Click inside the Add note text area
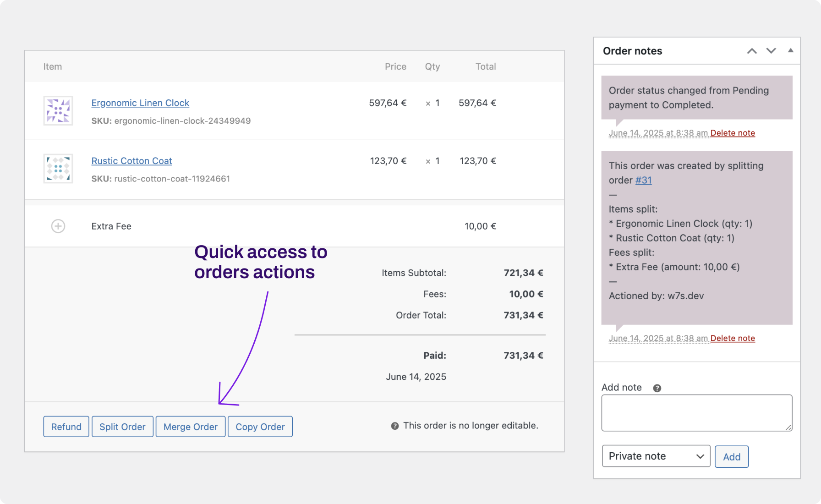 [x=696, y=412]
